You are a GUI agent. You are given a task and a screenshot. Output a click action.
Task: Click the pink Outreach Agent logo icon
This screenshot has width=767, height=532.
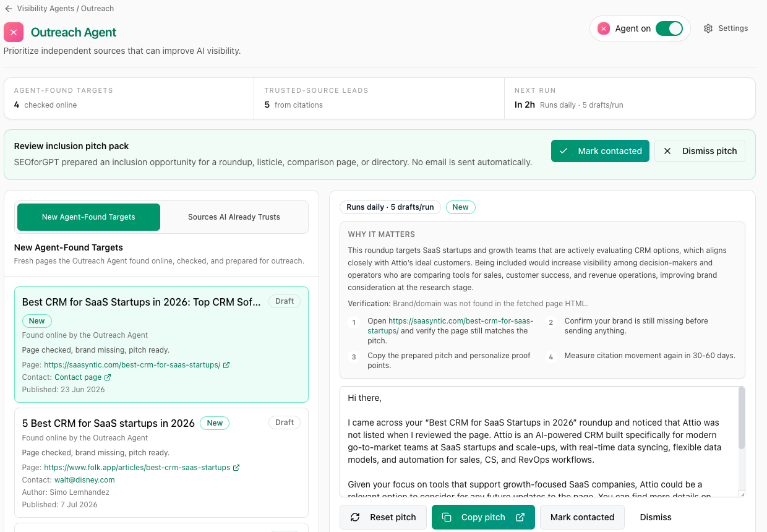(x=14, y=32)
